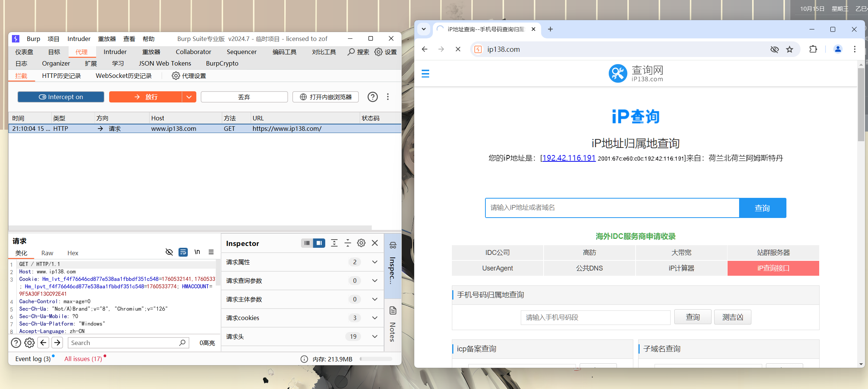
Task: Toggle non-printable characters \n display
Action: pos(197,252)
